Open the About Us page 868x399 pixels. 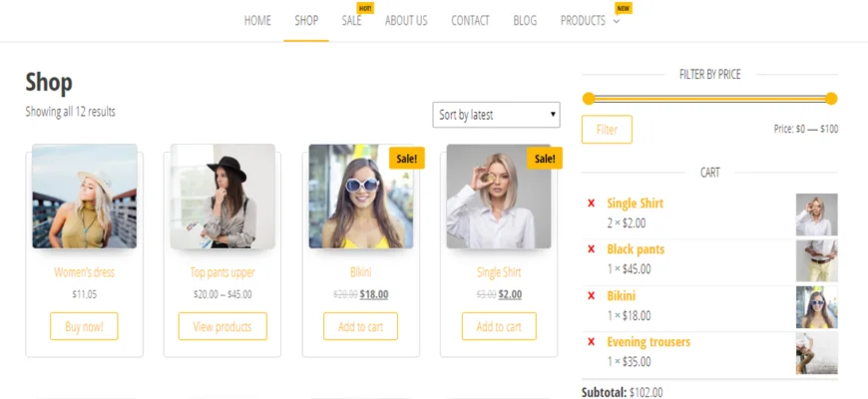click(406, 21)
